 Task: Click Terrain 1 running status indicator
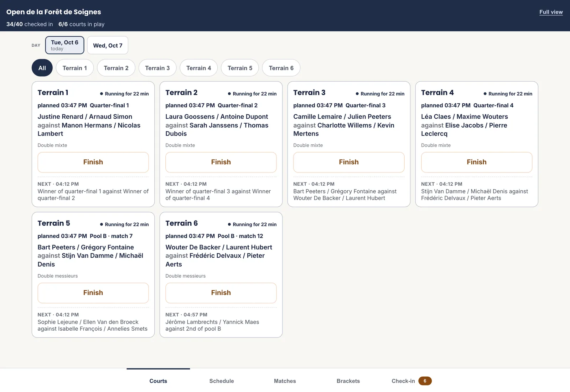(x=124, y=94)
